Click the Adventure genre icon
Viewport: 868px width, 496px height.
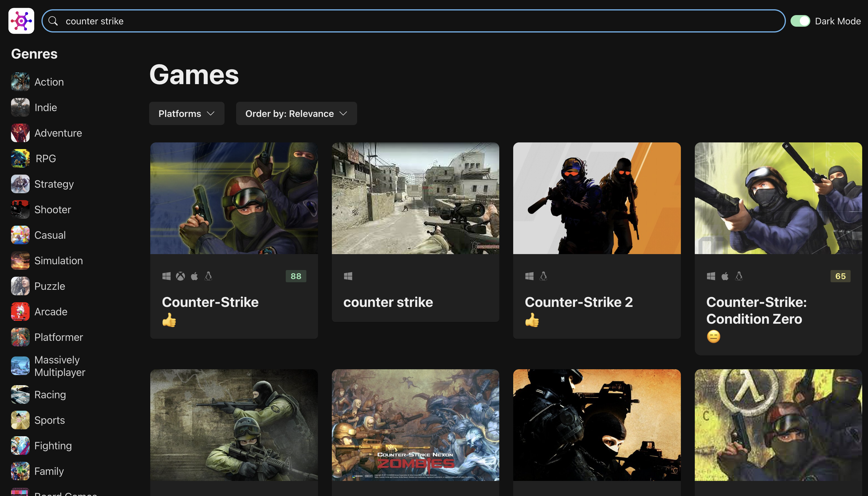tap(20, 133)
